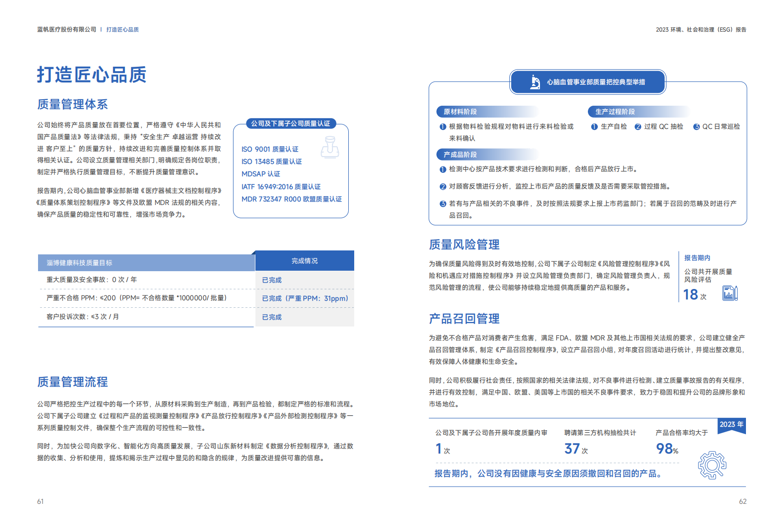Click the 2023 年 ribbon tag
The image size is (784, 532).
tap(732, 425)
